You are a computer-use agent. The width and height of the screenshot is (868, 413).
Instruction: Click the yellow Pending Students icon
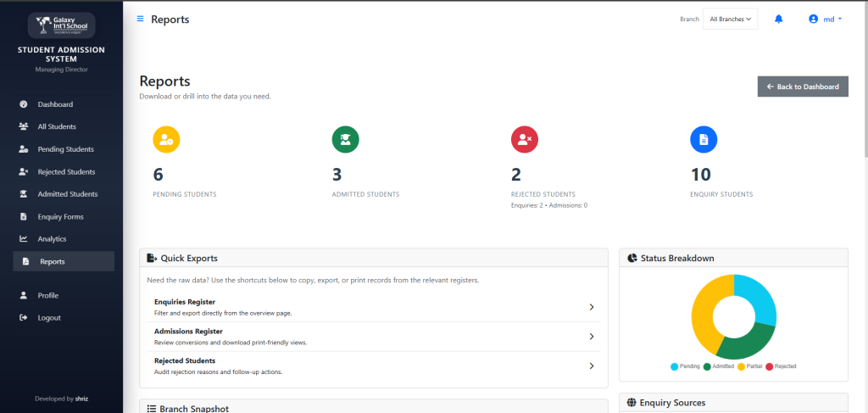166,139
